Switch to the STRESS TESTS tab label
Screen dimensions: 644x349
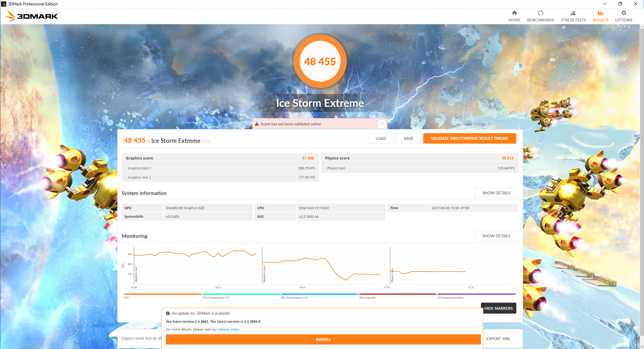(573, 20)
